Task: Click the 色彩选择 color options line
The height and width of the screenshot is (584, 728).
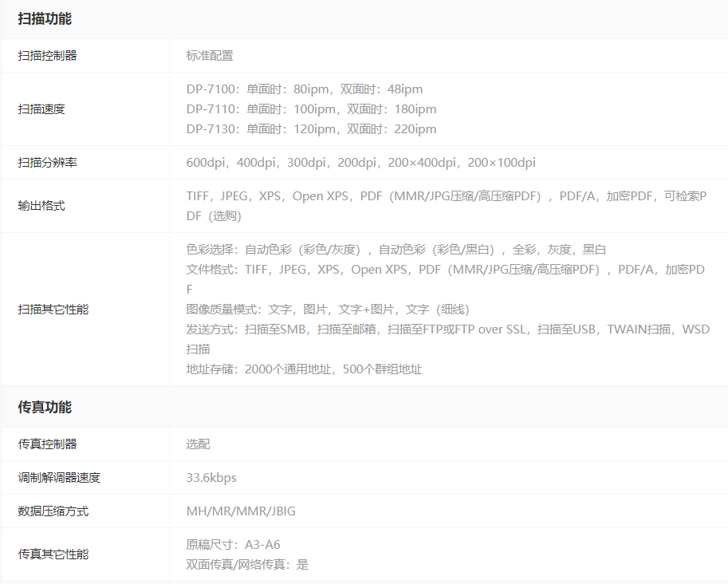Action: coord(396,249)
